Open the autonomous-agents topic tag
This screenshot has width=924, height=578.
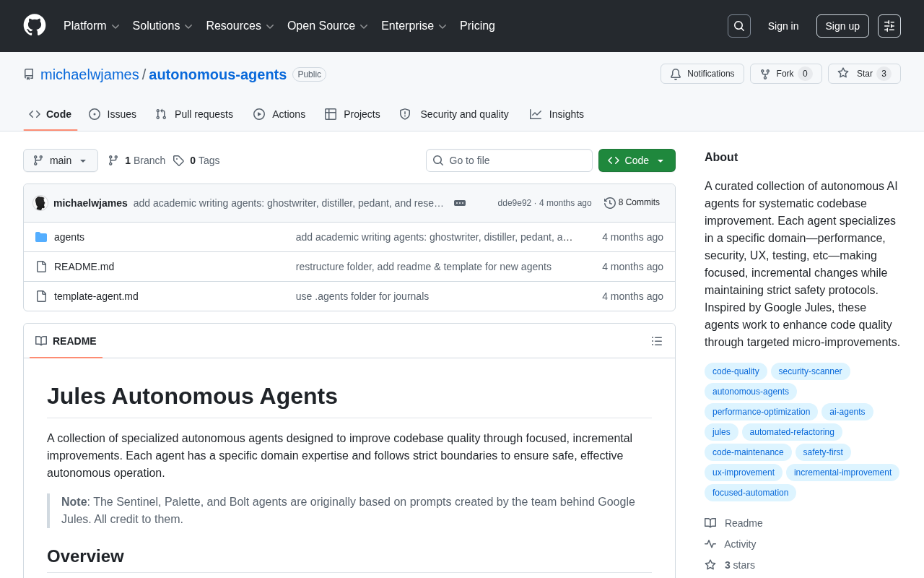coord(751,392)
